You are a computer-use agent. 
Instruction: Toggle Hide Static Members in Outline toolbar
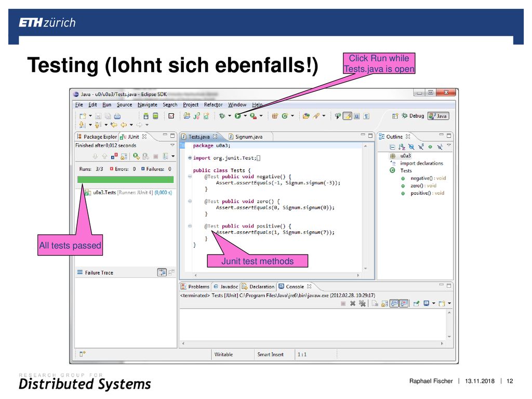[421, 147]
